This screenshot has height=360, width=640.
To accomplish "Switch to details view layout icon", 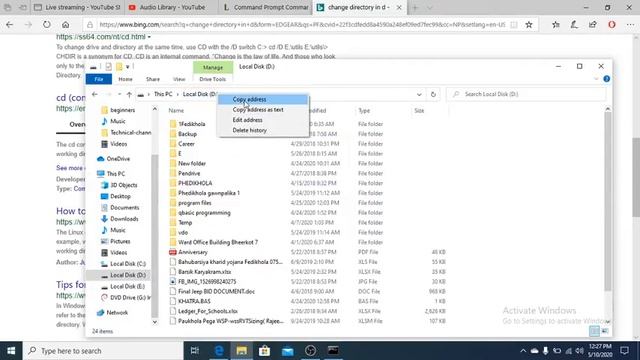I will [594, 331].
